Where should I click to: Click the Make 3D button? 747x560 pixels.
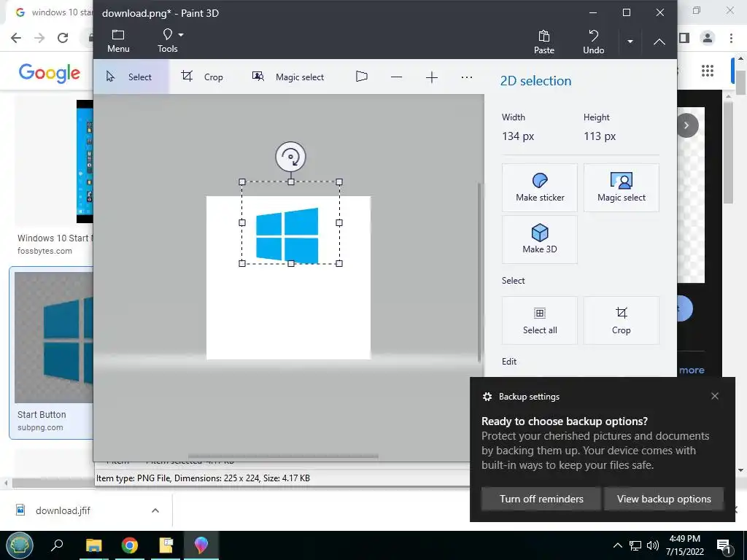(540, 239)
